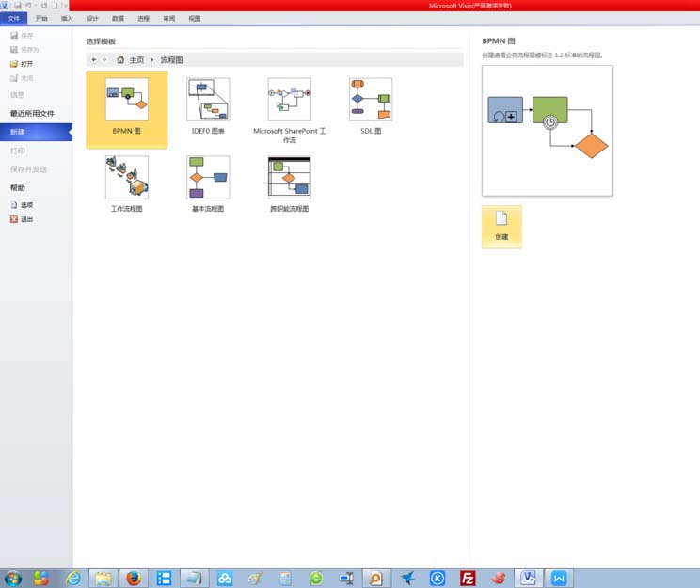
Task: Open the remote connection icon in taskbar
Action: (346, 579)
